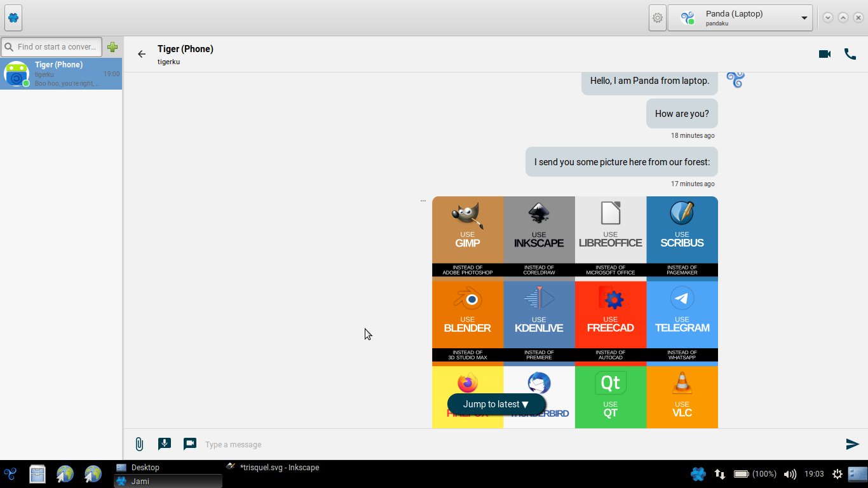Check the battery status indicator
Image resolution: width=868 pixels, height=488 pixels.
click(x=755, y=474)
